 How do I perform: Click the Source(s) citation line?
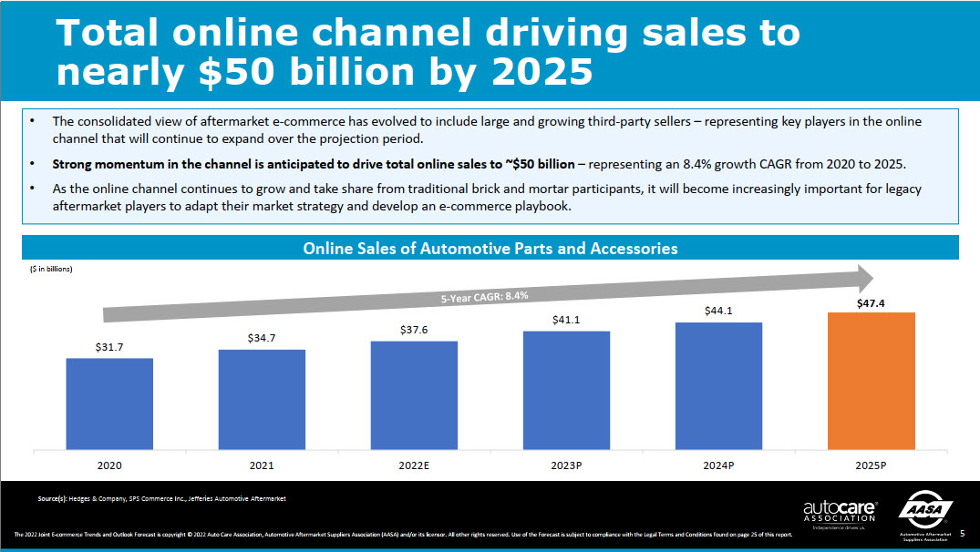coord(162,498)
